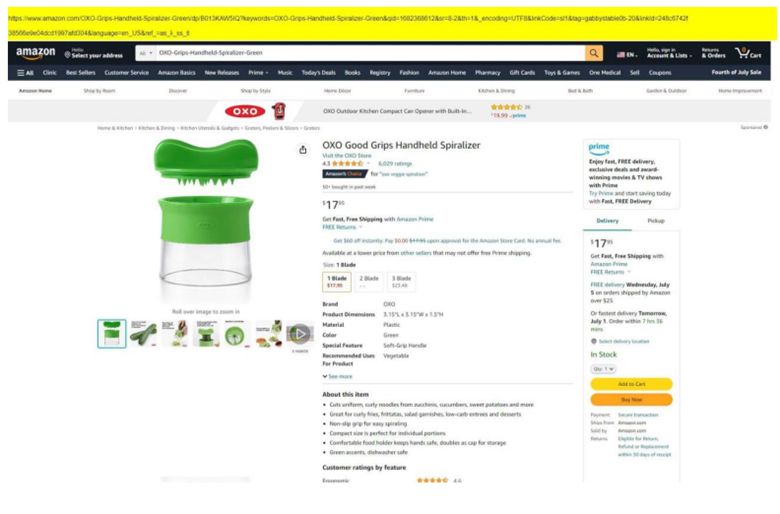This screenshot has width=780, height=514.
Task: Click the Add to Cart button
Action: click(631, 384)
